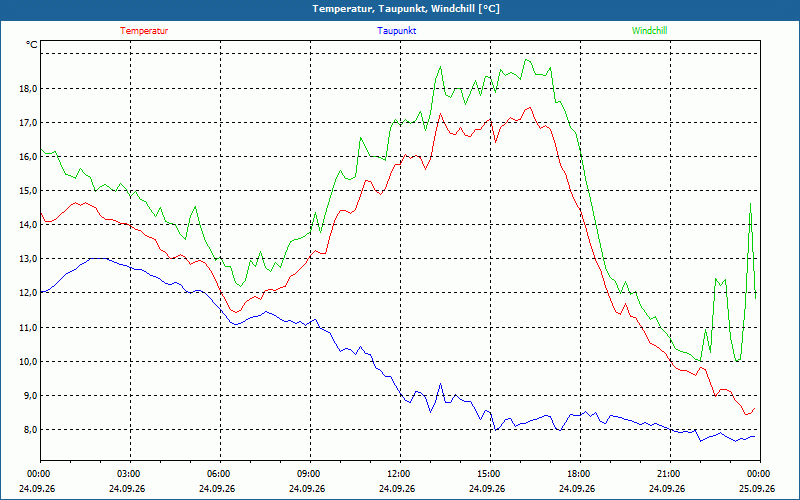
Task: Click the 18:00 time axis label
Action: coord(580,474)
